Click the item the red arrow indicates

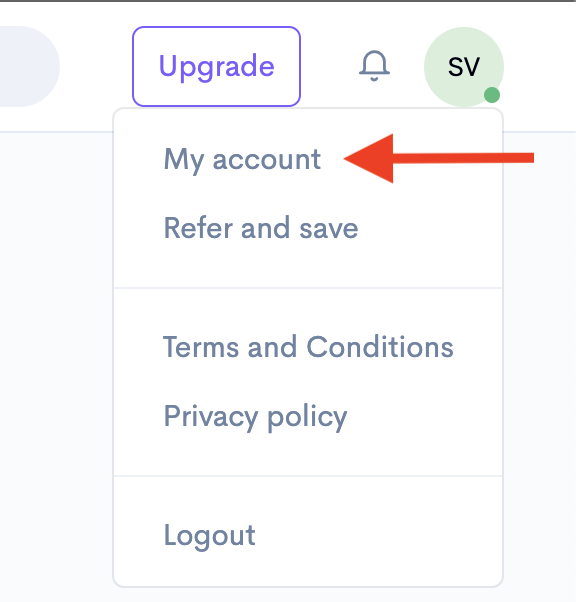coord(242,159)
